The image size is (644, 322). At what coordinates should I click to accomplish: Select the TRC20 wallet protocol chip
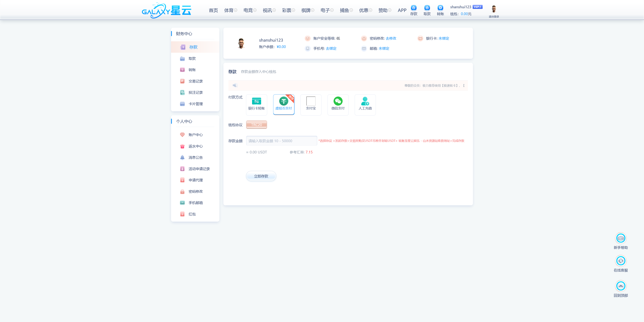click(256, 125)
